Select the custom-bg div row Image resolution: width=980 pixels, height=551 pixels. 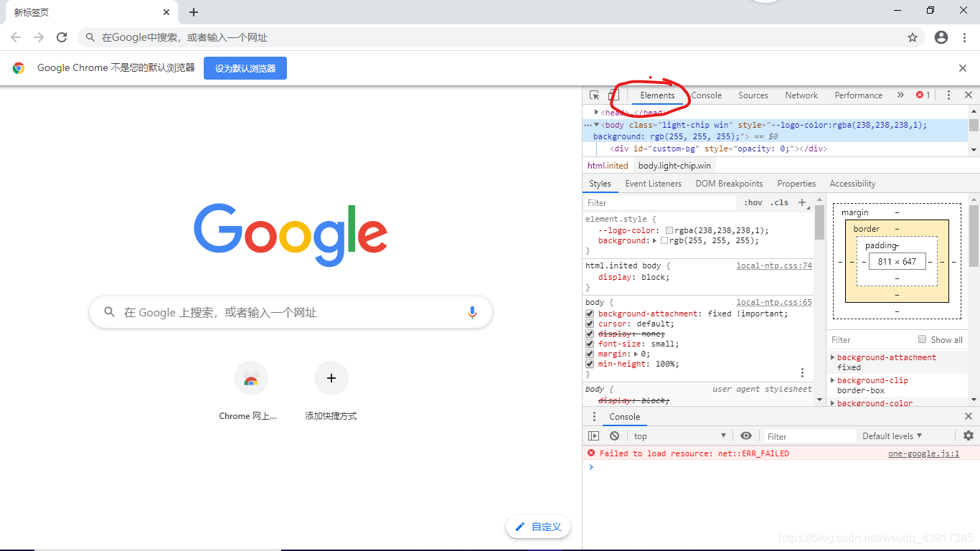tap(719, 149)
